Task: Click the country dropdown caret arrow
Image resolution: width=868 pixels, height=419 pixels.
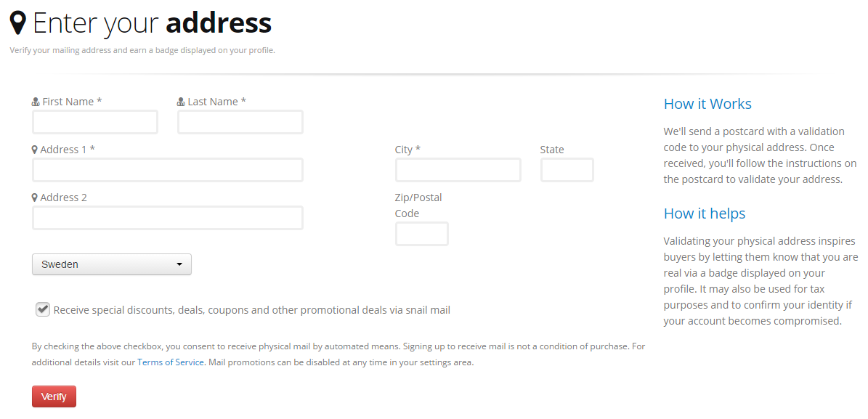Action: point(179,265)
